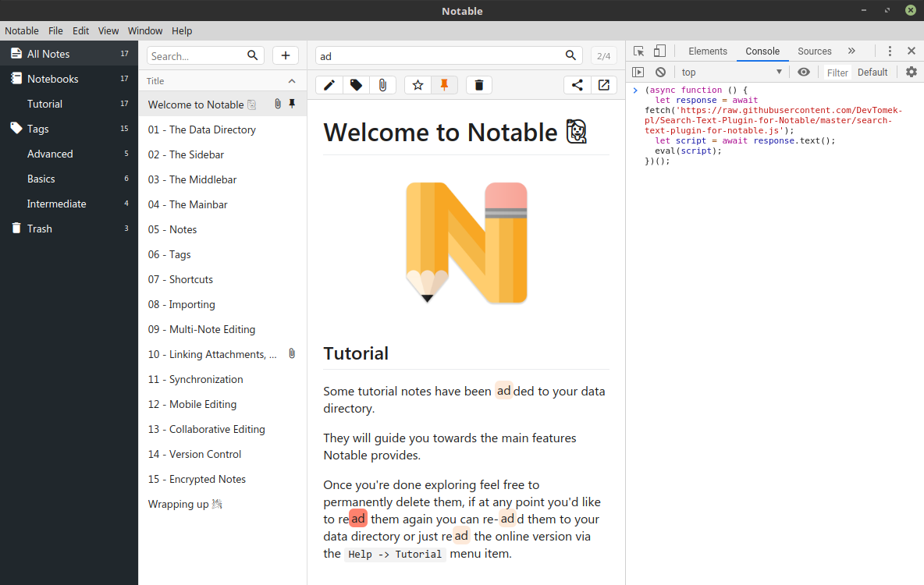
Task: Switch to the Console tab
Action: (762, 51)
